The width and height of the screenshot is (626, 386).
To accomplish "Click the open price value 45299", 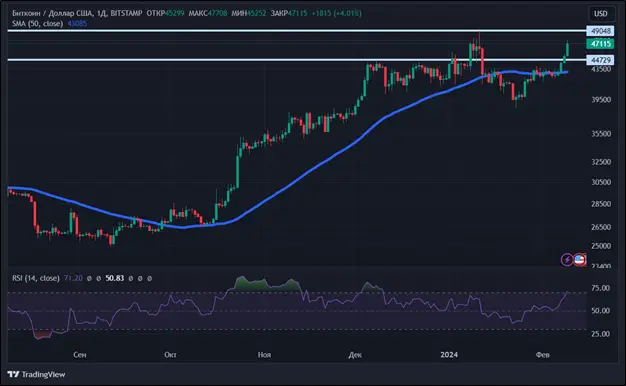I will (174, 13).
